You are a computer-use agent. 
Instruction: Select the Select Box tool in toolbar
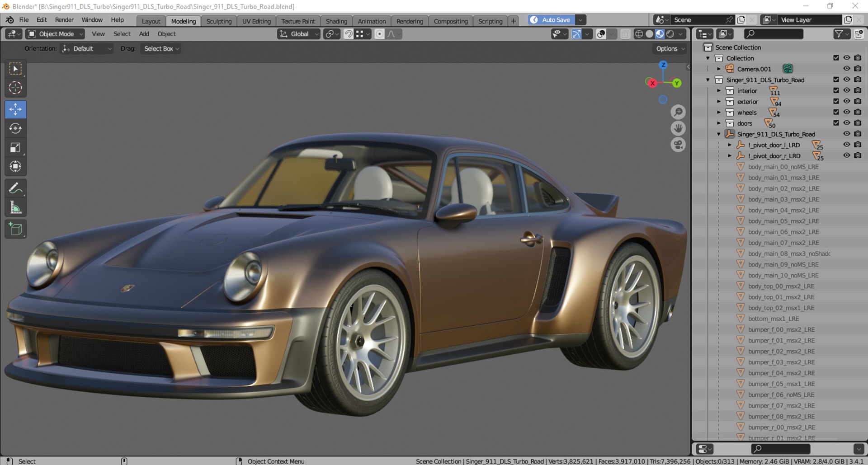(x=15, y=69)
